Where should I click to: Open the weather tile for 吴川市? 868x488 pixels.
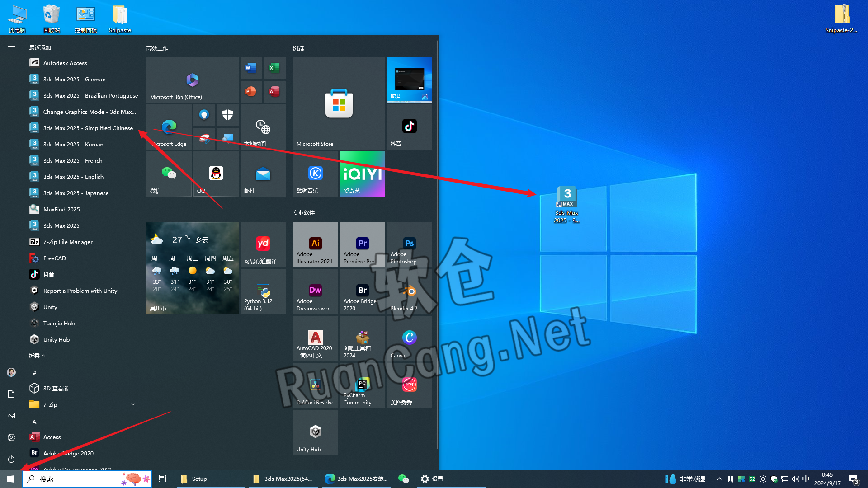coord(193,268)
